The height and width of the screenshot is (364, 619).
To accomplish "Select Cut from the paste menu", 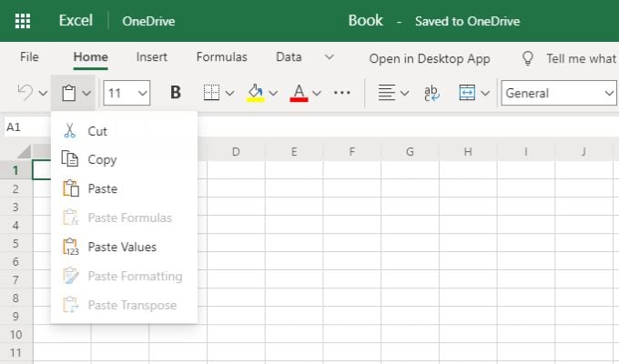I will point(97,131).
